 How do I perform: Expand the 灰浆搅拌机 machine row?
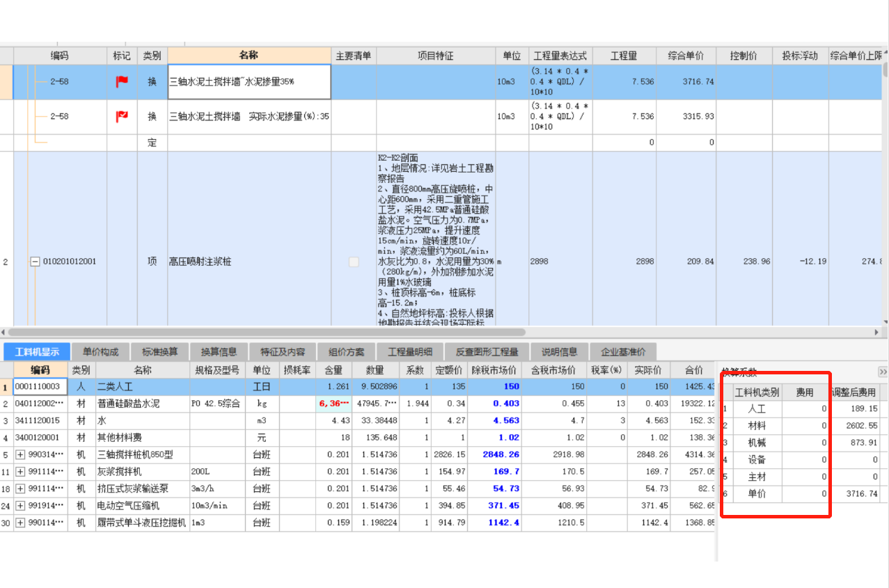coord(20,472)
